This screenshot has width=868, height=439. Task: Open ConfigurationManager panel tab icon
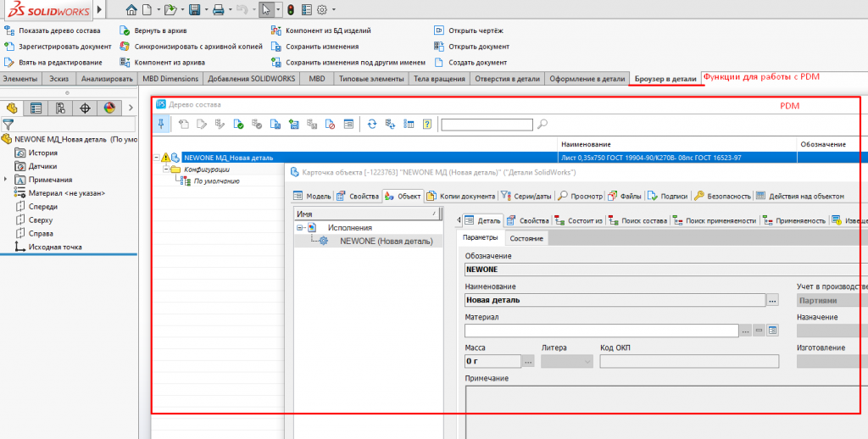pyautogui.click(x=60, y=108)
